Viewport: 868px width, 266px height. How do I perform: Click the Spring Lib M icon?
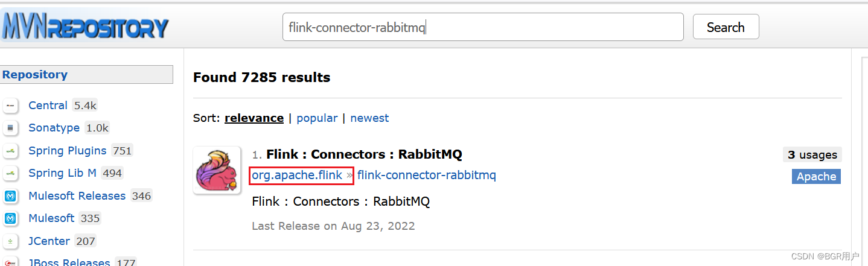click(x=10, y=173)
